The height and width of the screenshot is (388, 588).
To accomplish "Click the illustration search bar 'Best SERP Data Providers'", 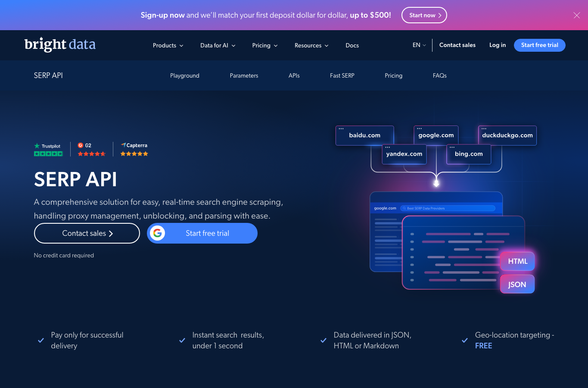I will pyautogui.click(x=448, y=208).
